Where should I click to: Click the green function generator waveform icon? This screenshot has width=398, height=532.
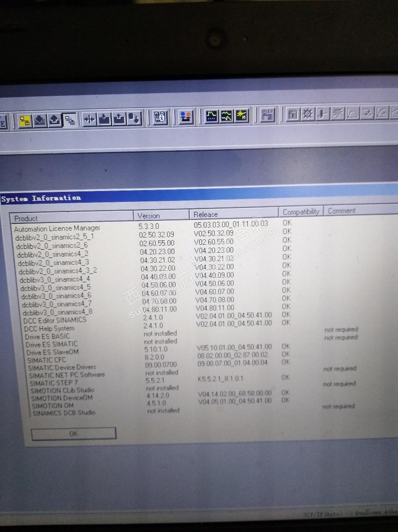[227, 116]
